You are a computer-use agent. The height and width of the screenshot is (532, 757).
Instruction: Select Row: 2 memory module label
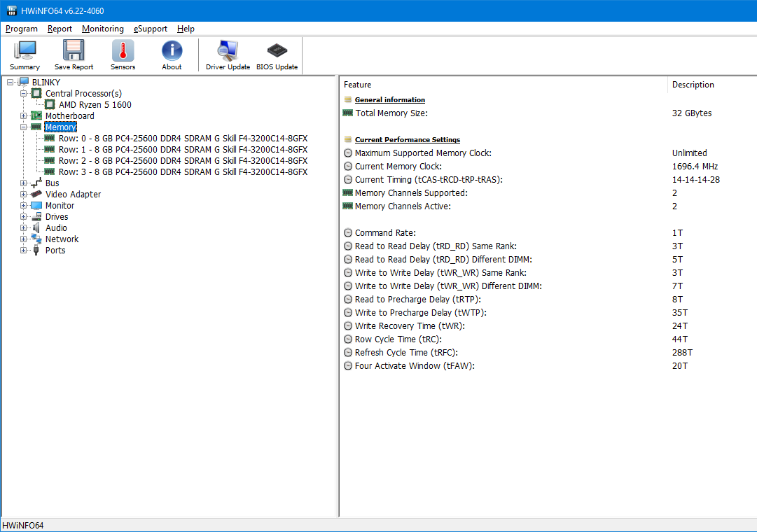[x=183, y=161]
